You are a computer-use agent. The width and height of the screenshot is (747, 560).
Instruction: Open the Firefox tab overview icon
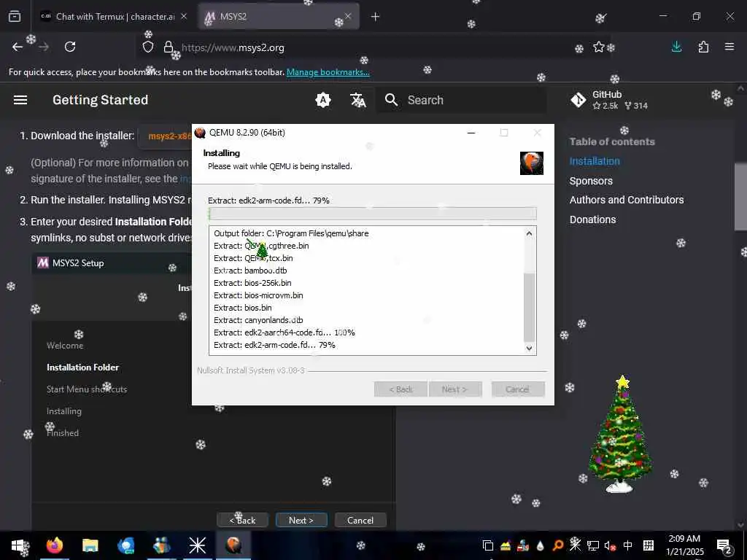click(15, 16)
